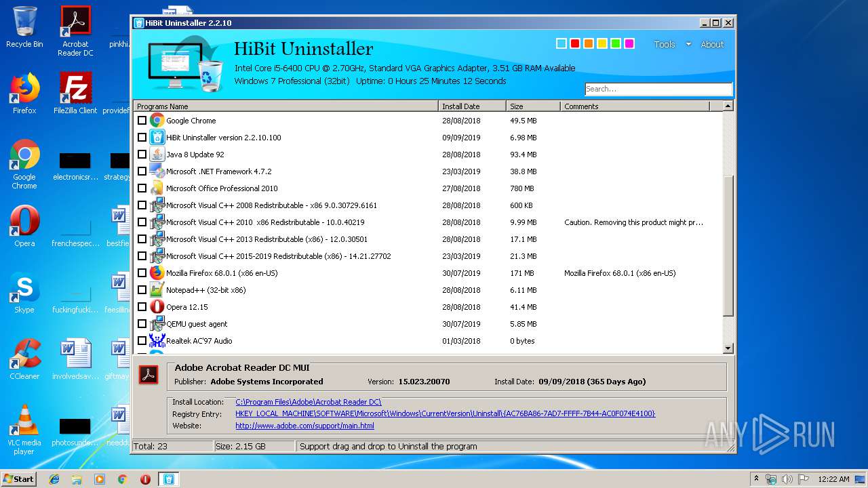Open the adobe.com support website link
868x488 pixels.
(x=304, y=426)
